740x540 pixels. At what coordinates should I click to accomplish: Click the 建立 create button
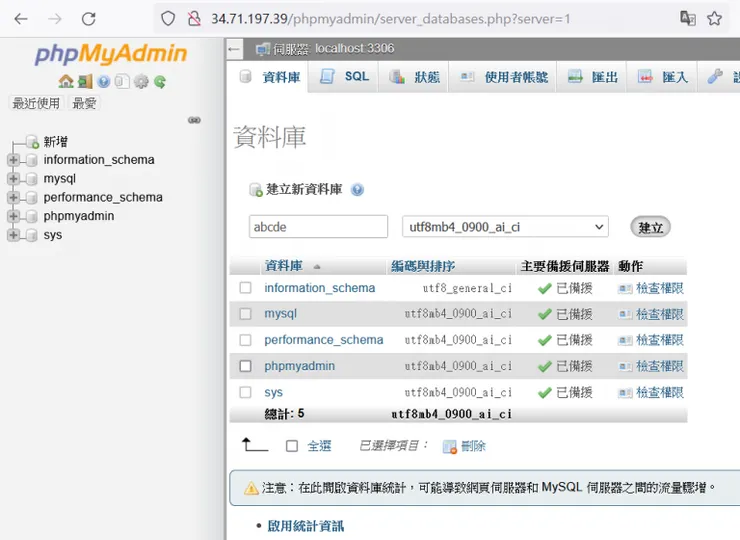click(x=650, y=228)
